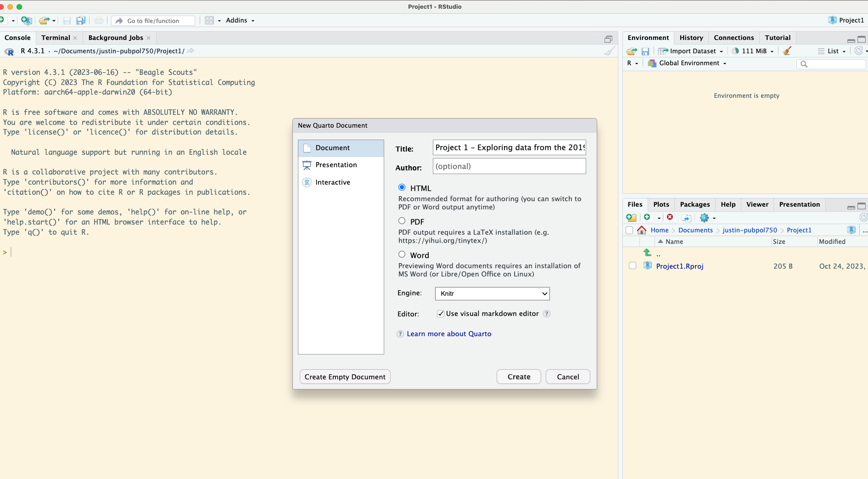The width and height of the screenshot is (868, 479).
Task: Click the New Folder icon in Files pane
Action: tap(632, 218)
